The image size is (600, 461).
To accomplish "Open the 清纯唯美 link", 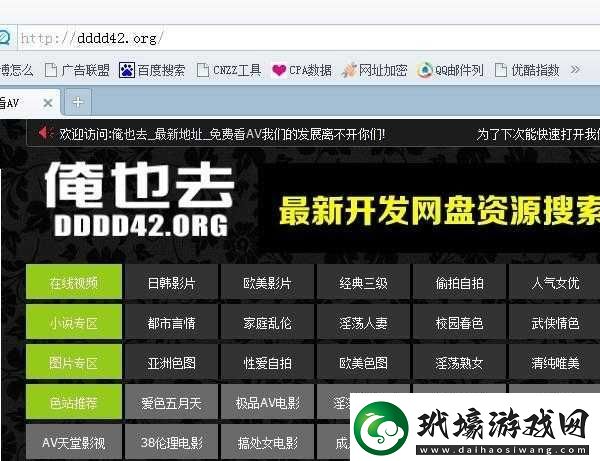I will click(555, 363).
